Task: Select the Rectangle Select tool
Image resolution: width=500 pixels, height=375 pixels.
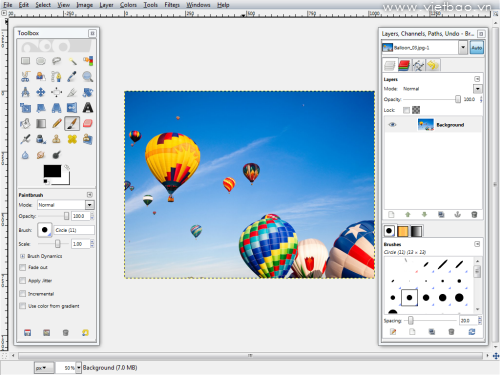Action: pyautogui.click(x=25, y=61)
